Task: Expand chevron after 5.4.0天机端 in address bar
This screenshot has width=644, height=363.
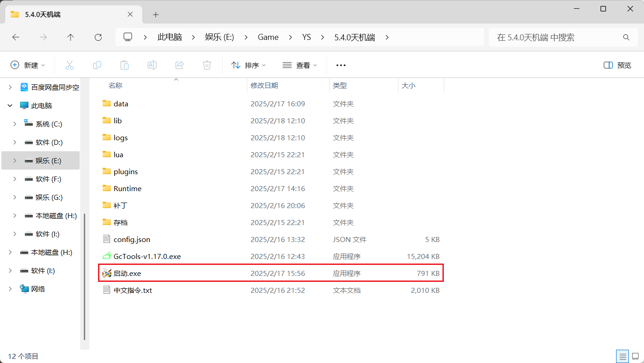Action: [387, 38]
